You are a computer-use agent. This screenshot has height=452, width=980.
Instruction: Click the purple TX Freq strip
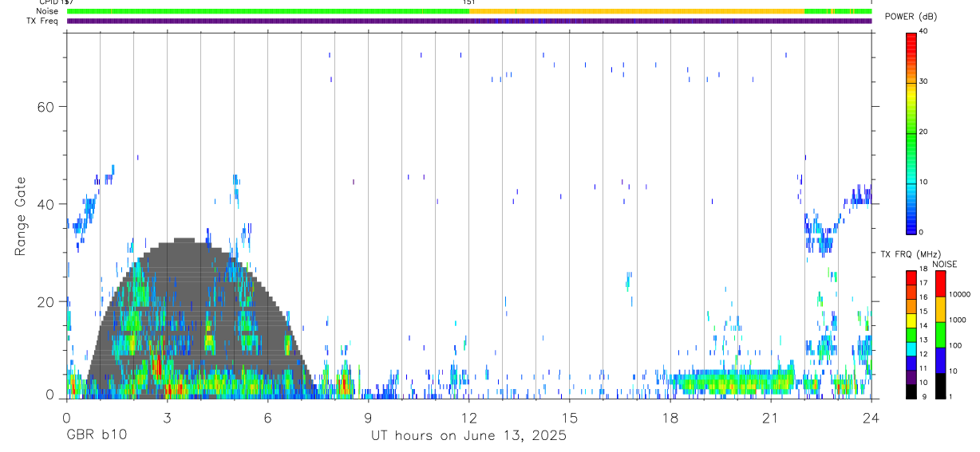[x=469, y=21]
